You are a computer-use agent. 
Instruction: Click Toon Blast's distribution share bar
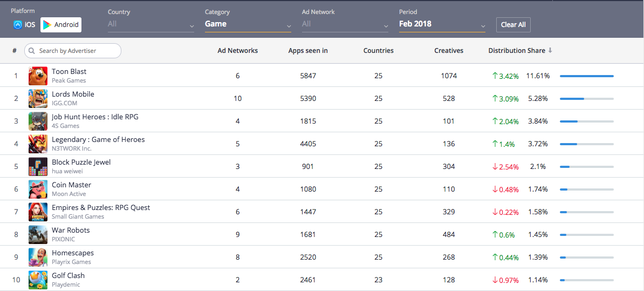click(x=586, y=76)
